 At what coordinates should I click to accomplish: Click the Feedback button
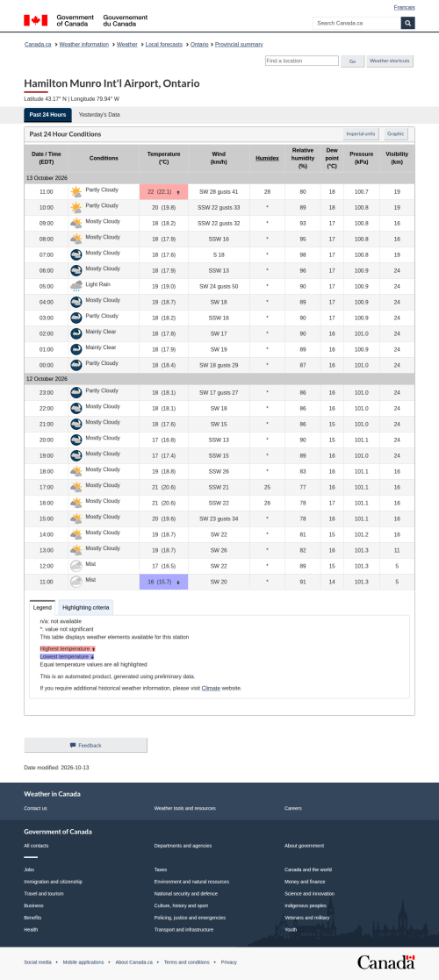coord(86,745)
